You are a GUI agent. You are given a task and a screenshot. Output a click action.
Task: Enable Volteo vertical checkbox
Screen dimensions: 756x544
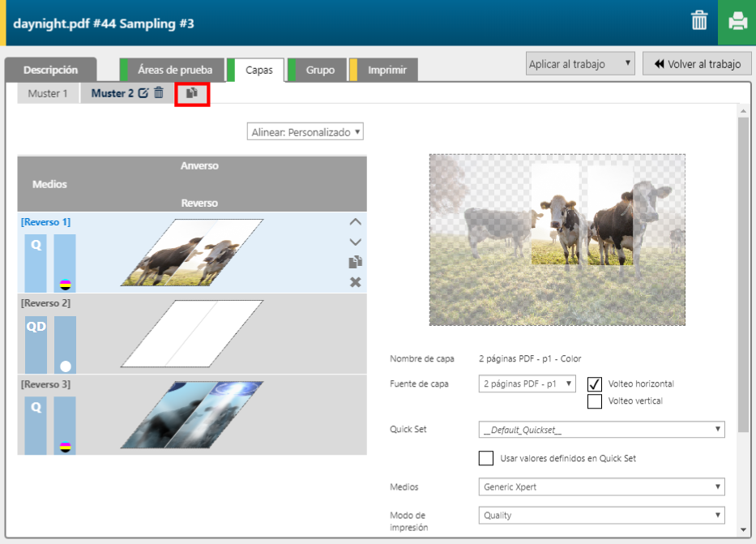(595, 401)
